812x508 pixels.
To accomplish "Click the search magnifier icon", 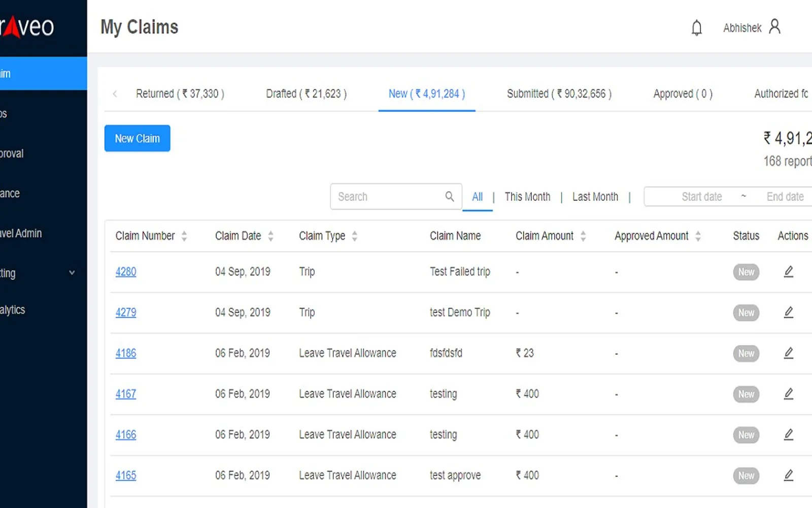I will click(x=450, y=197).
